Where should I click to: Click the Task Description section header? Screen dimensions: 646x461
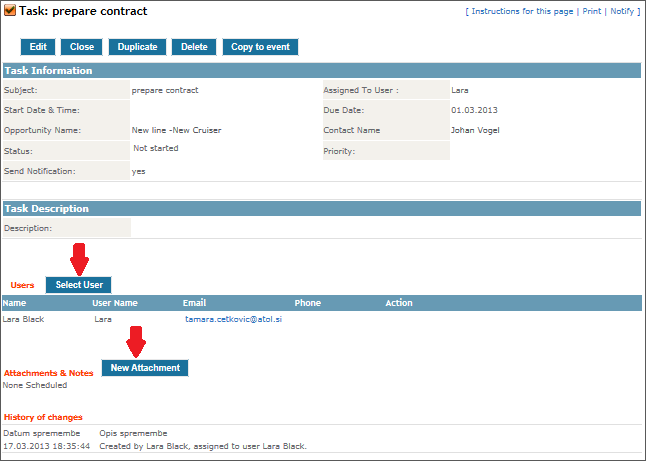[47, 209]
